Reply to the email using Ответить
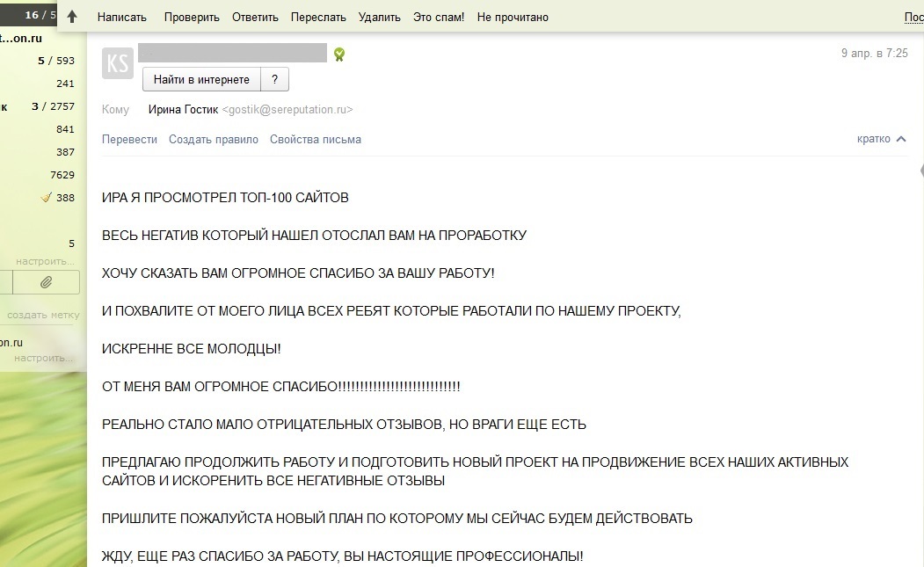The height and width of the screenshot is (567, 924). [255, 17]
